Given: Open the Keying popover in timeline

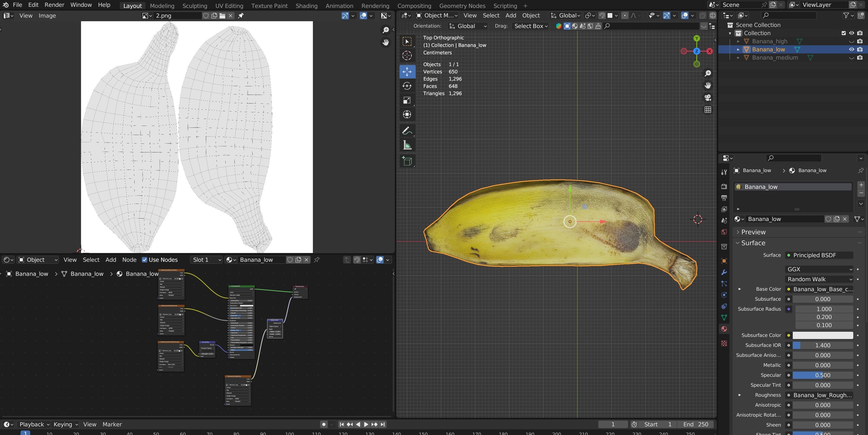Looking at the screenshot, I should [66, 425].
